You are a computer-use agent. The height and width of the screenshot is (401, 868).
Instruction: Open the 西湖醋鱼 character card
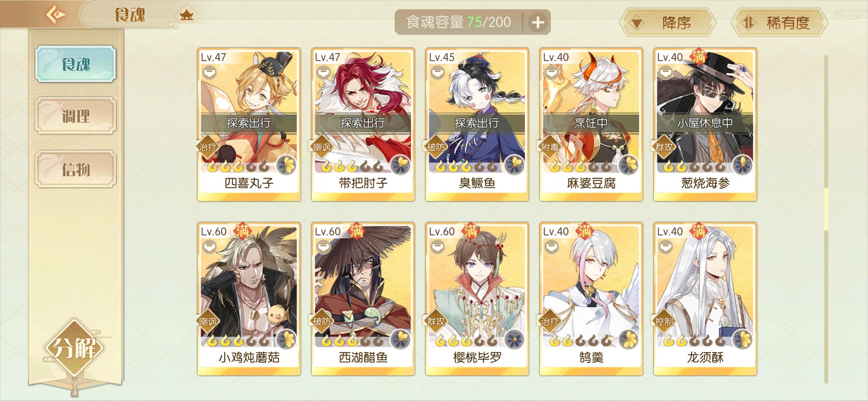pos(363,299)
